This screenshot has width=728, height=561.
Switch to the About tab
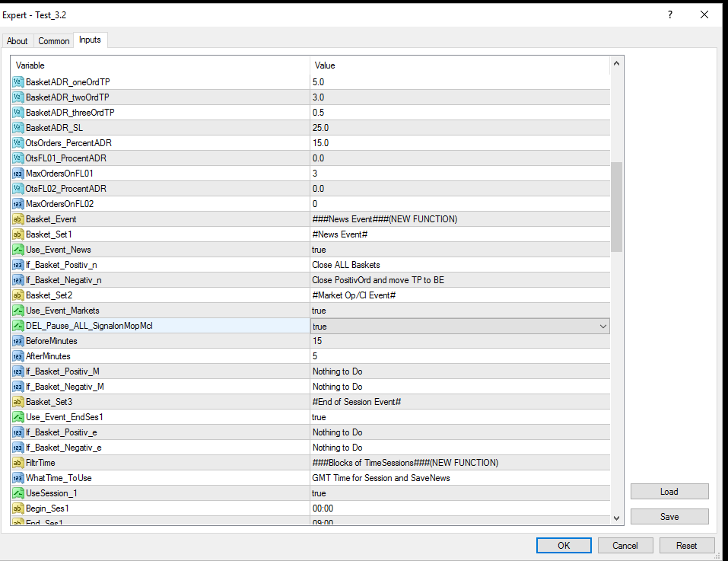click(x=17, y=41)
